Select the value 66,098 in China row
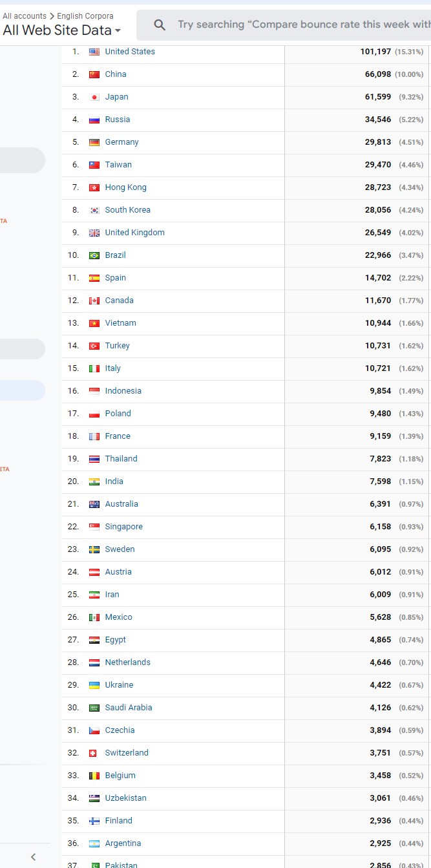431x868 pixels. point(378,74)
